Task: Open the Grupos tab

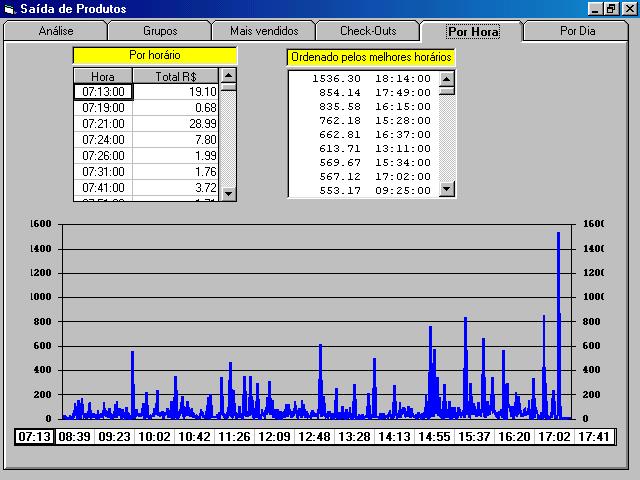Action: 160,31
